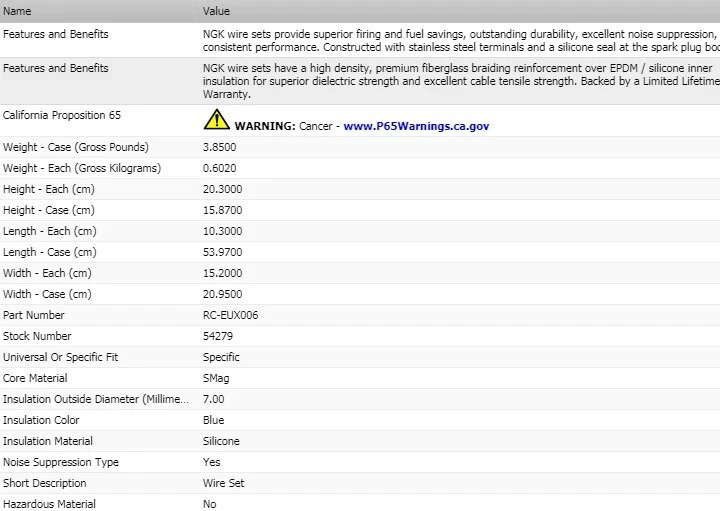Viewport: 720px width, 511px height.
Task: Click the Insulation Material label
Action: click(x=48, y=442)
